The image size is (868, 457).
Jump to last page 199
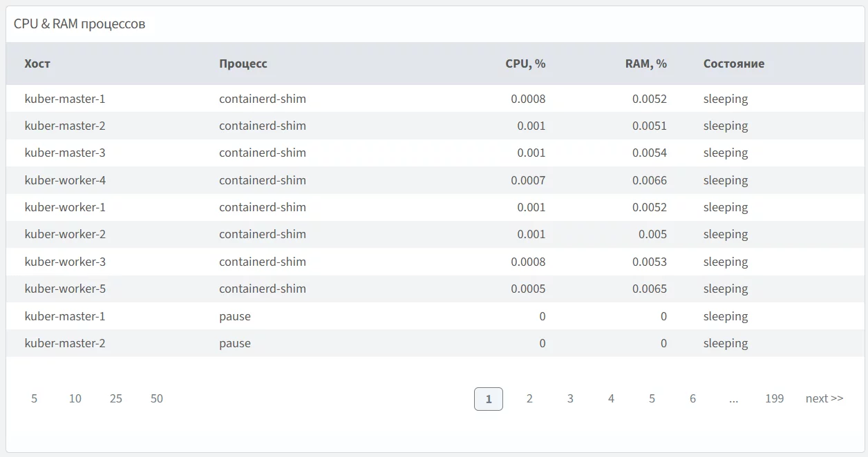(774, 398)
